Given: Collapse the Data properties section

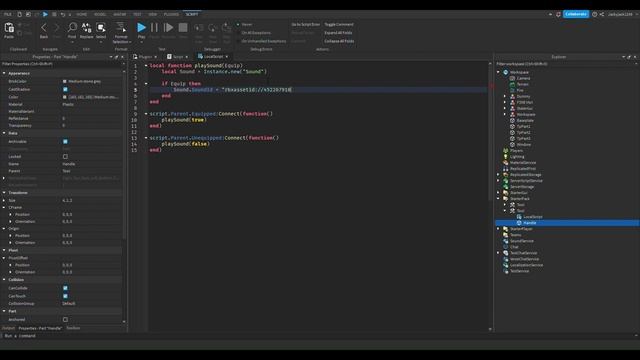Looking at the screenshot, I should [x=4, y=133].
